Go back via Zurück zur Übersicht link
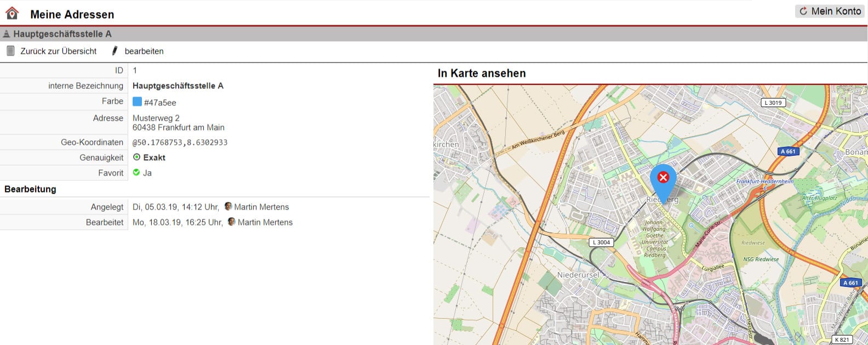Screen dimensions: 868x345 point(58,51)
